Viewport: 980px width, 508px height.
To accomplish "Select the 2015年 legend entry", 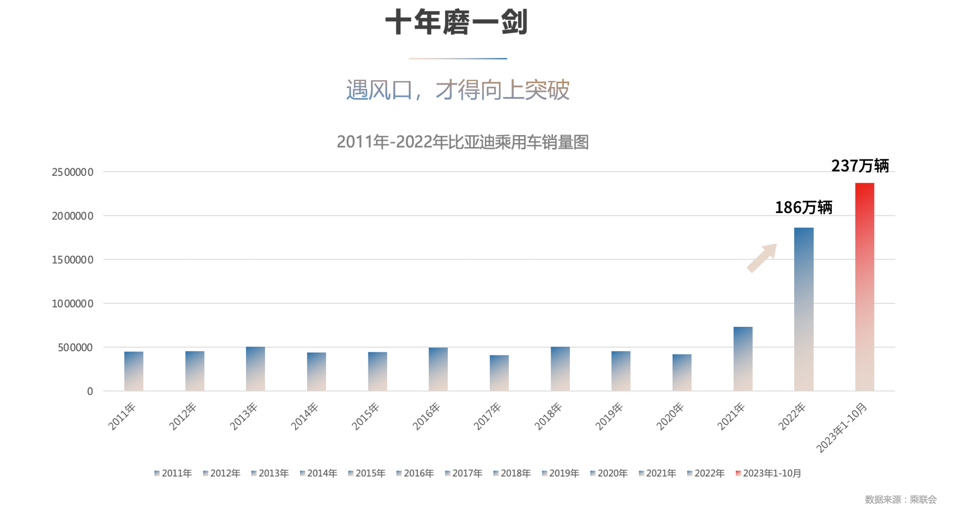I will tap(367, 473).
